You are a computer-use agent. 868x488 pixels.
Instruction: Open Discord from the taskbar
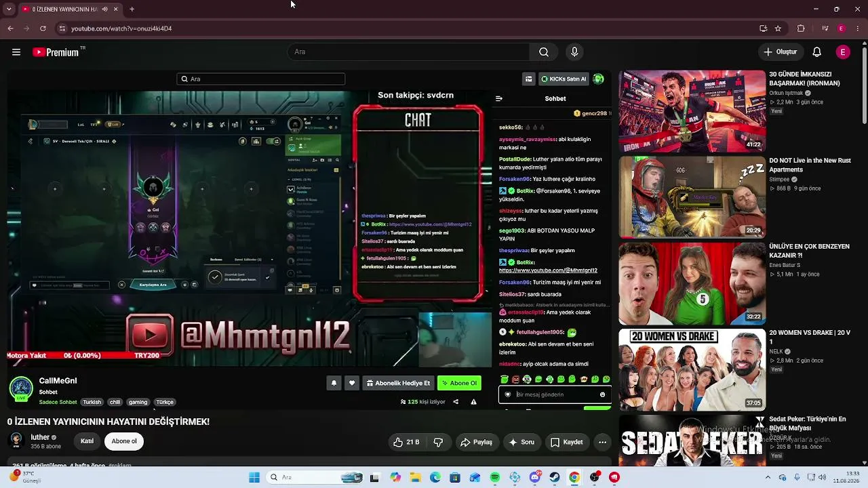coord(535,477)
